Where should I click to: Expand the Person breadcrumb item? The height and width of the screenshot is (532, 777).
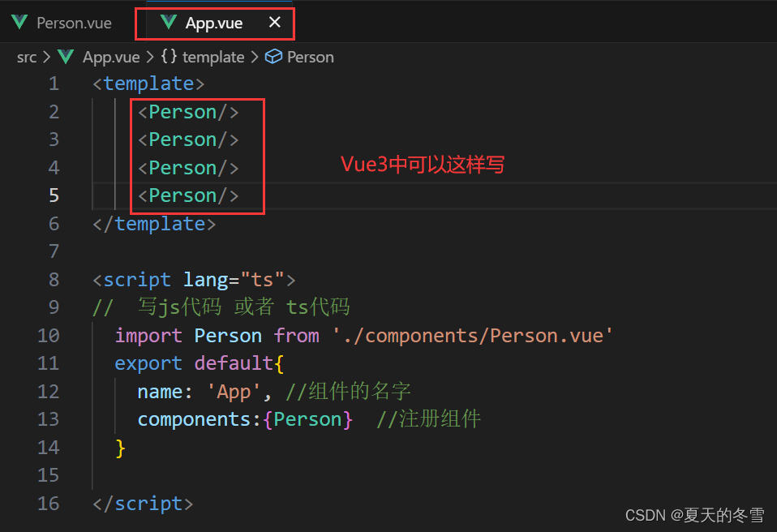[x=309, y=56]
